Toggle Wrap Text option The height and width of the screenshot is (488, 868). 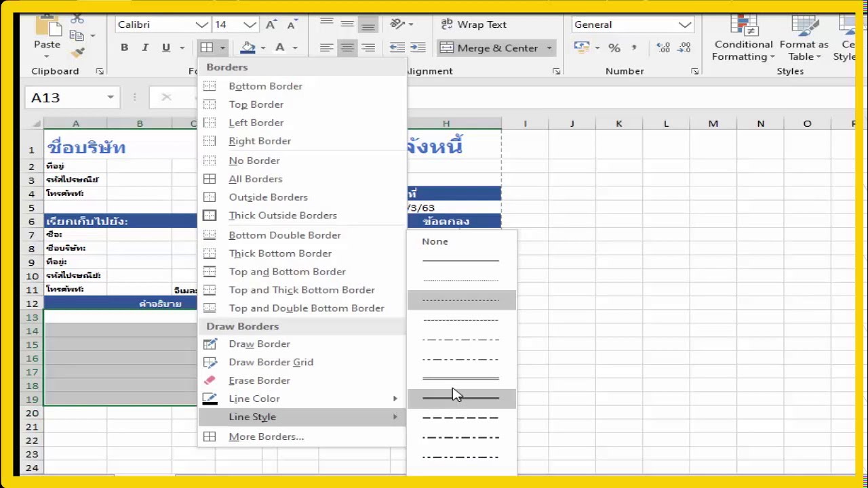(x=474, y=24)
